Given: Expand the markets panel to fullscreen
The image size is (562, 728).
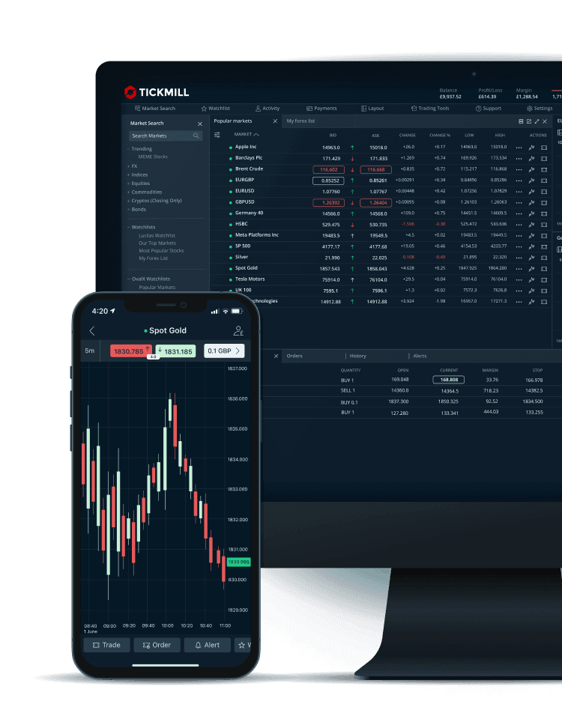Looking at the screenshot, I should pos(537,121).
